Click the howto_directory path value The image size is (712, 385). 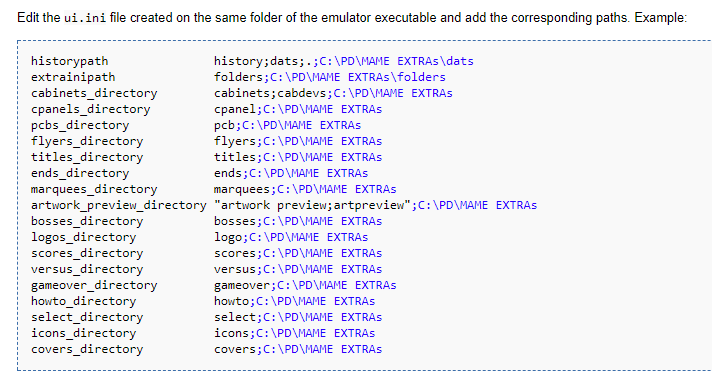click(x=294, y=301)
